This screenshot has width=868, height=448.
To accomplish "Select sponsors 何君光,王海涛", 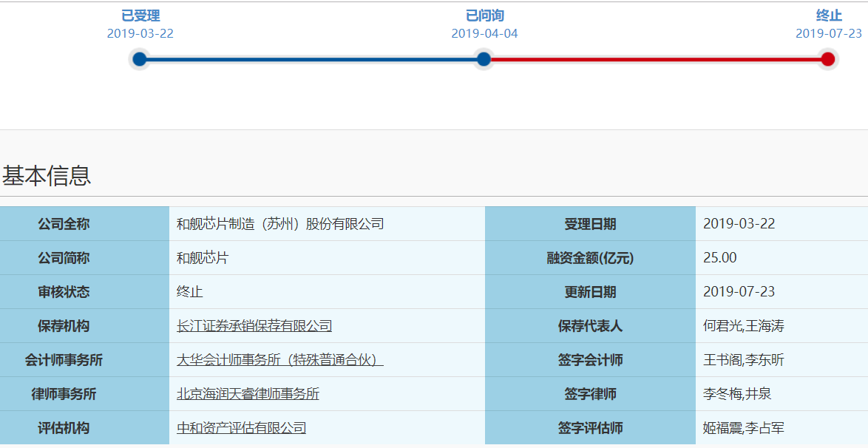I will pyautogui.click(x=744, y=325).
